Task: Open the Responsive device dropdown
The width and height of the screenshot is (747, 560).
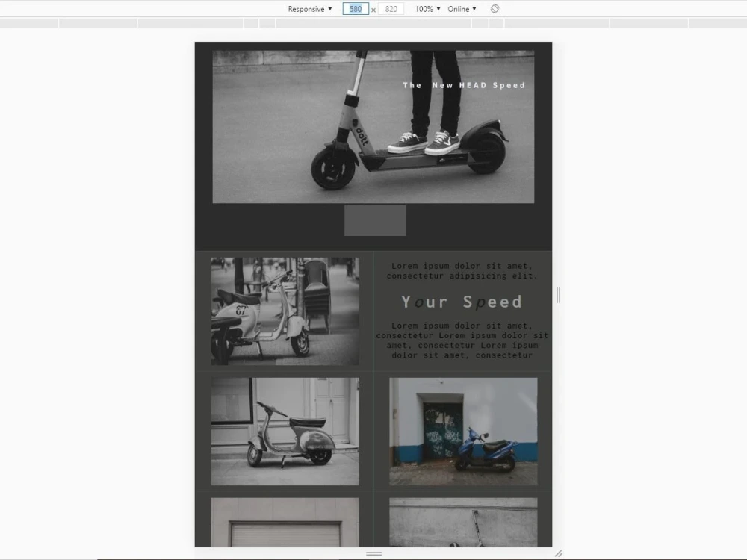Action: (x=310, y=9)
